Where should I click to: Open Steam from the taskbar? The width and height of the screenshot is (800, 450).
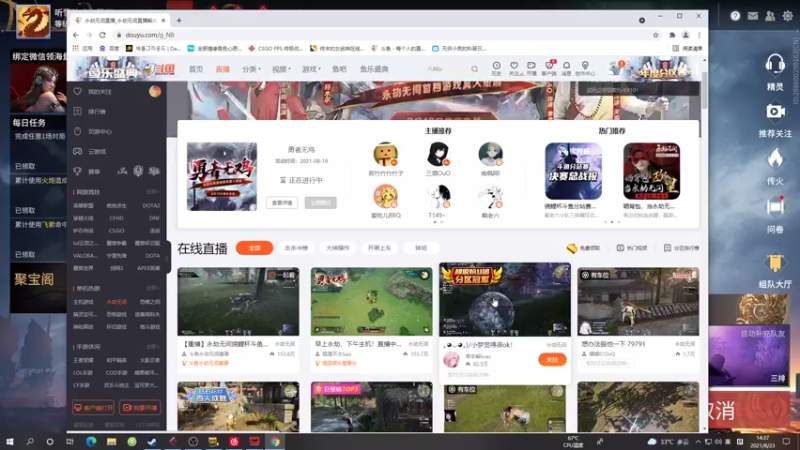tap(152, 441)
